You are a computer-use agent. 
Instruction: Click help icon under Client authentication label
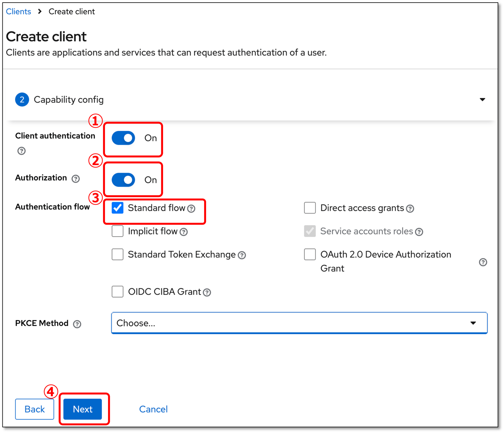coord(22,151)
